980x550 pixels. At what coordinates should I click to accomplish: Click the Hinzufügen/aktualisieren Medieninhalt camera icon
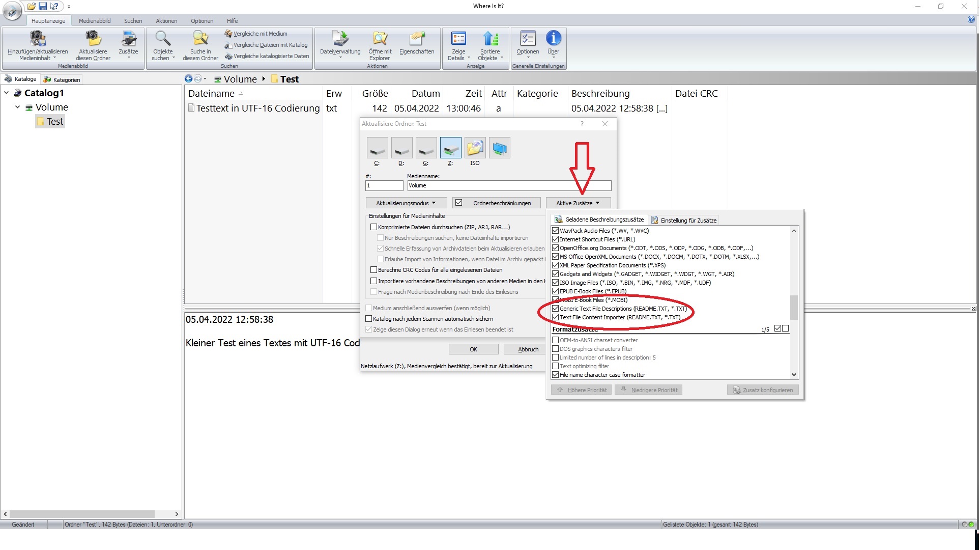click(x=38, y=39)
